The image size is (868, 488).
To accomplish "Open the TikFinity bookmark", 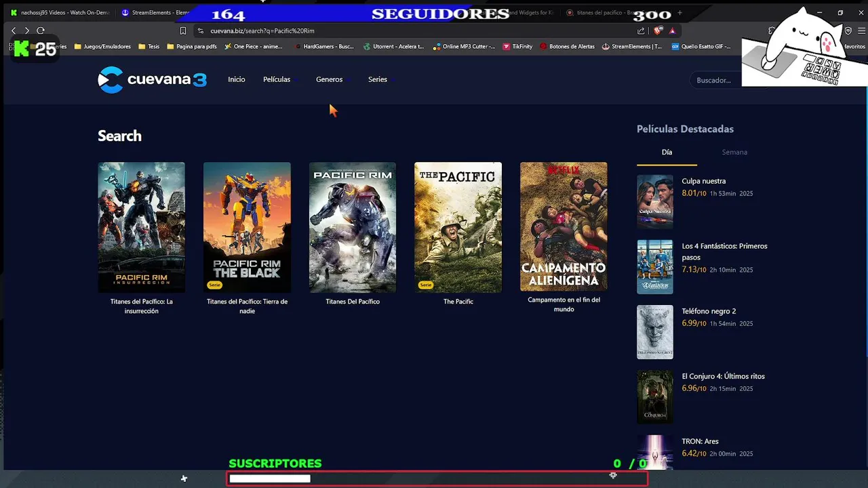I will point(517,47).
